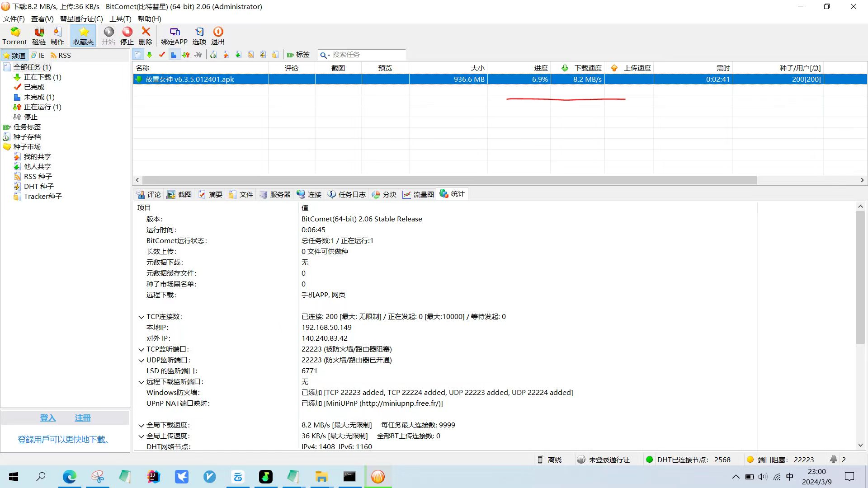Open the search scope dropdown magnifier
Screen dimensions: 868x488
[x=325, y=55]
